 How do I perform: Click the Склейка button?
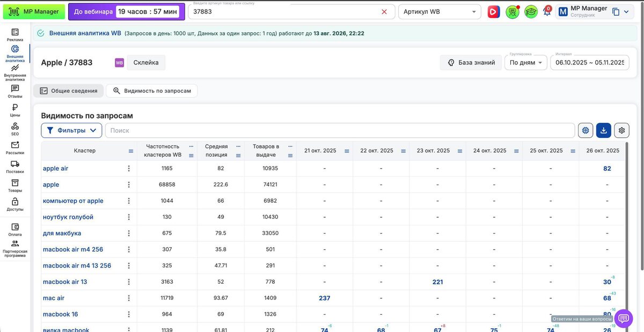click(x=146, y=63)
